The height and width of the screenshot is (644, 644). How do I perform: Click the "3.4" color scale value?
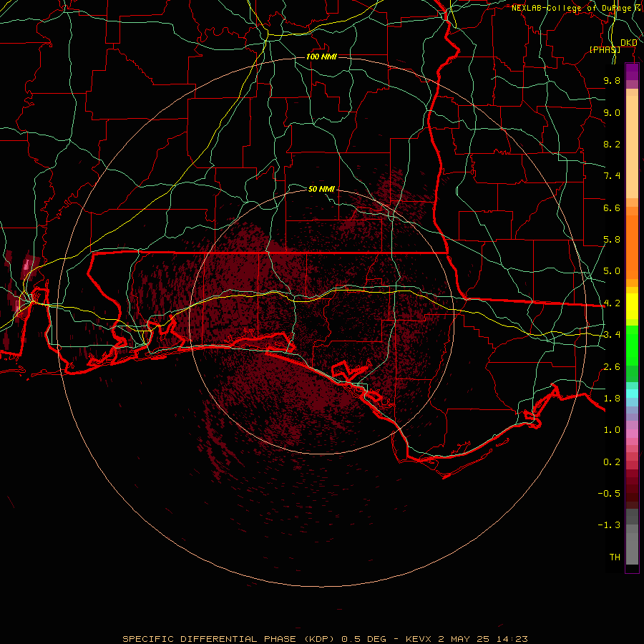point(612,335)
